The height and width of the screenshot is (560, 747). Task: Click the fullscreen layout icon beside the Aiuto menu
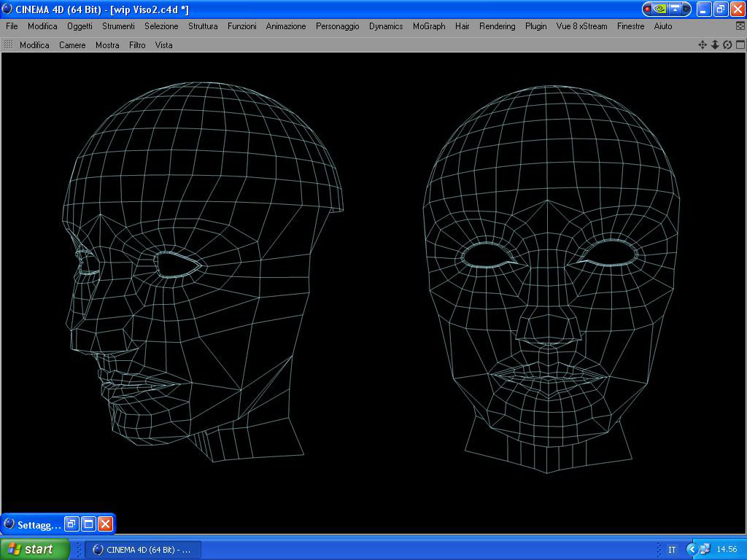click(x=740, y=26)
